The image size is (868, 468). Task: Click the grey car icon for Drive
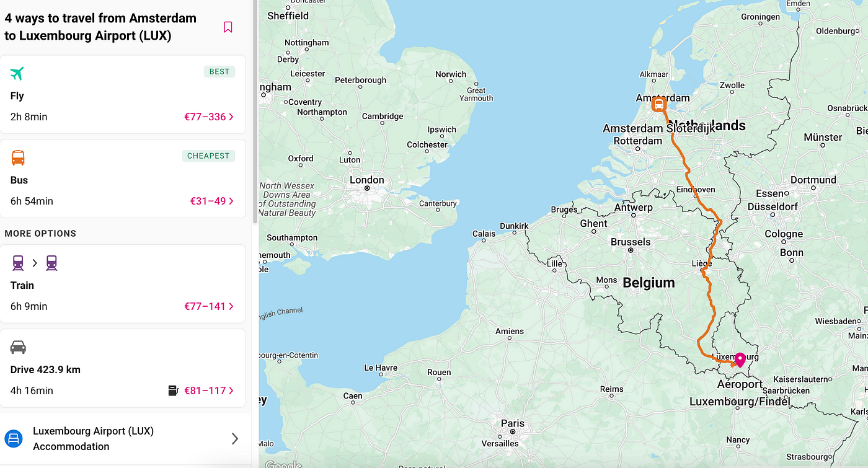[18, 347]
